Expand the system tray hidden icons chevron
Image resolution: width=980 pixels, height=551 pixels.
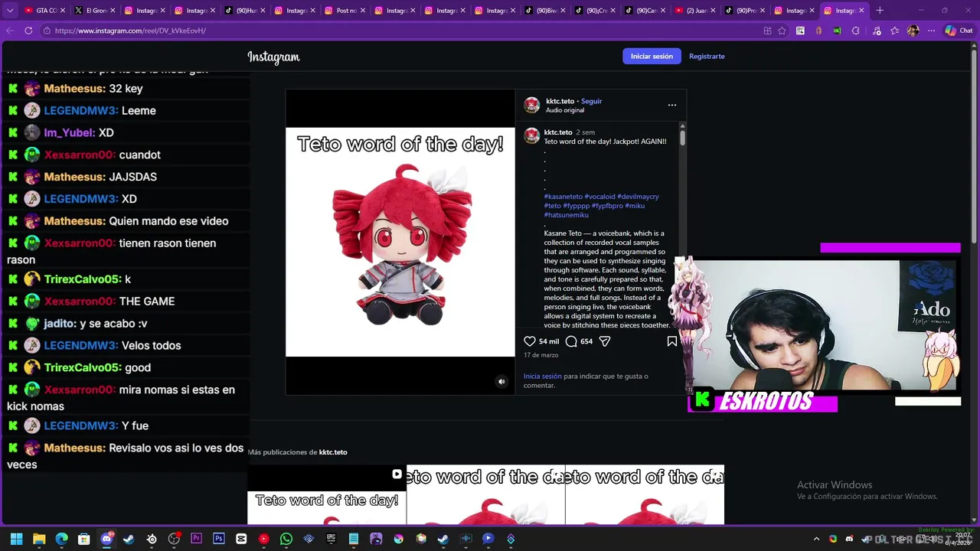(x=816, y=539)
